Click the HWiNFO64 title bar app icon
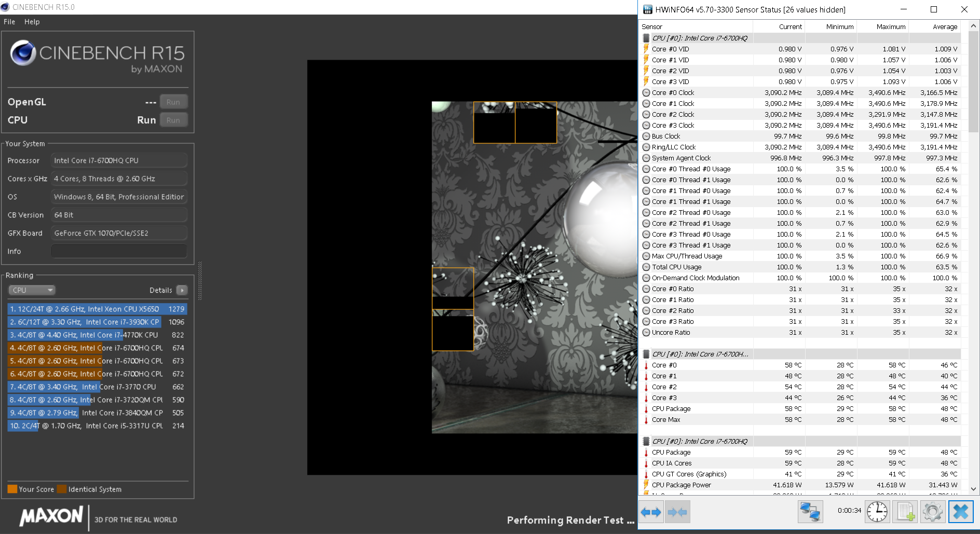The image size is (980, 534). pos(647,9)
